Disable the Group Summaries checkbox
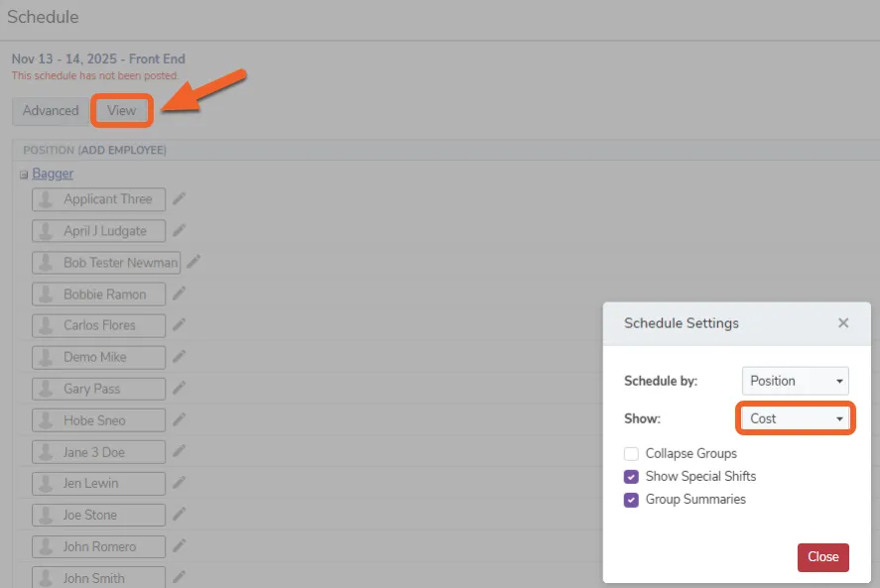 (x=631, y=500)
